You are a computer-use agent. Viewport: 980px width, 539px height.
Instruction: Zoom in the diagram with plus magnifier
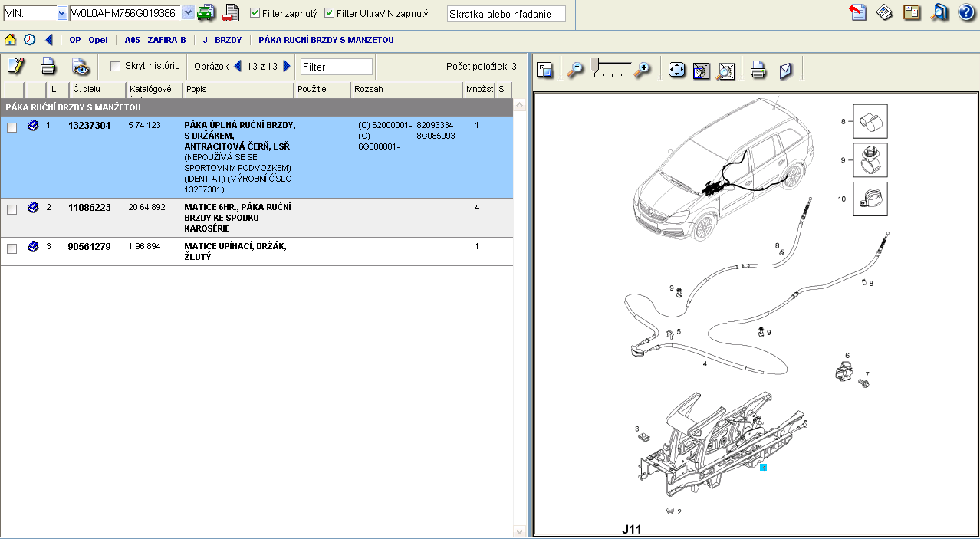(642, 71)
